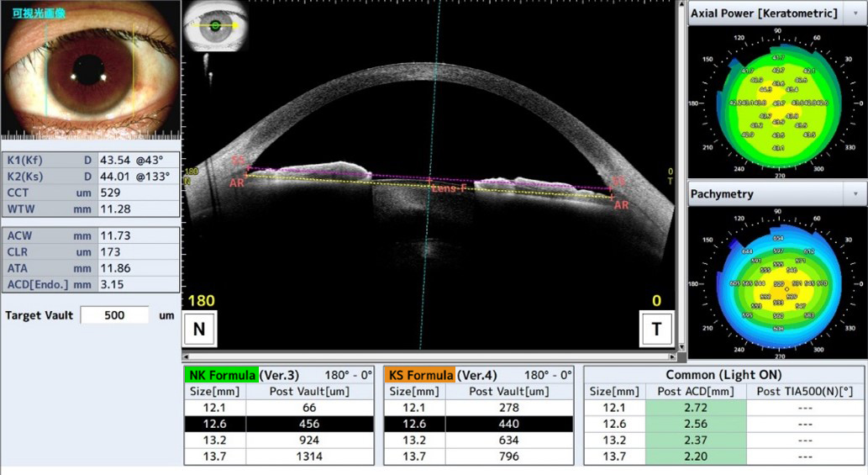This screenshot has width=868, height=475.
Task: Click the Post ACD value 2.37
Action: (696, 441)
